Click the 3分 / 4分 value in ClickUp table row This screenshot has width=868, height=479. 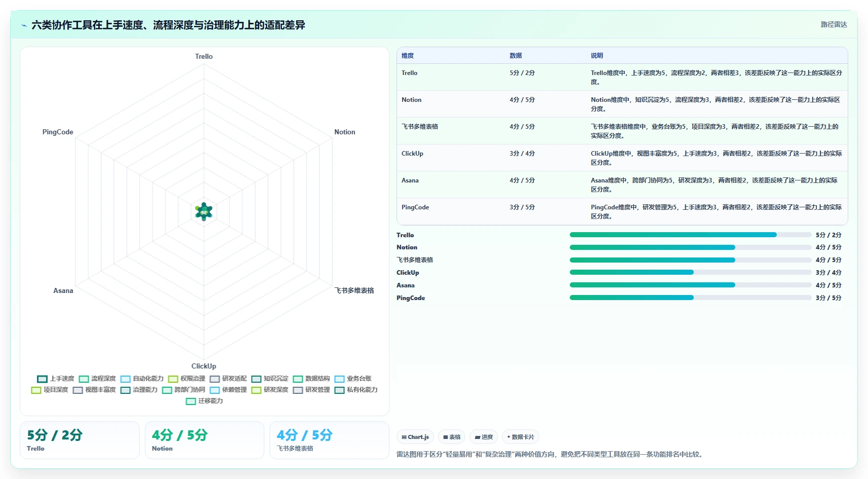522,154
